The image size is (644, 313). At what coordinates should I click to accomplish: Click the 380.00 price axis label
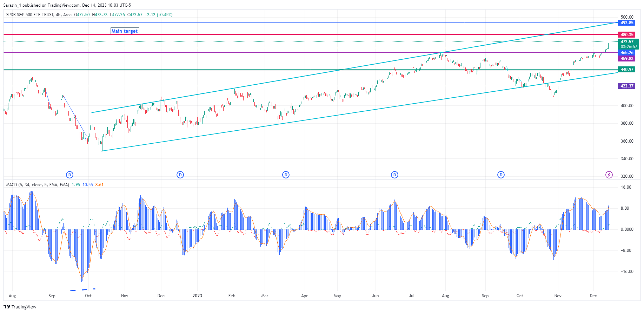coord(627,123)
